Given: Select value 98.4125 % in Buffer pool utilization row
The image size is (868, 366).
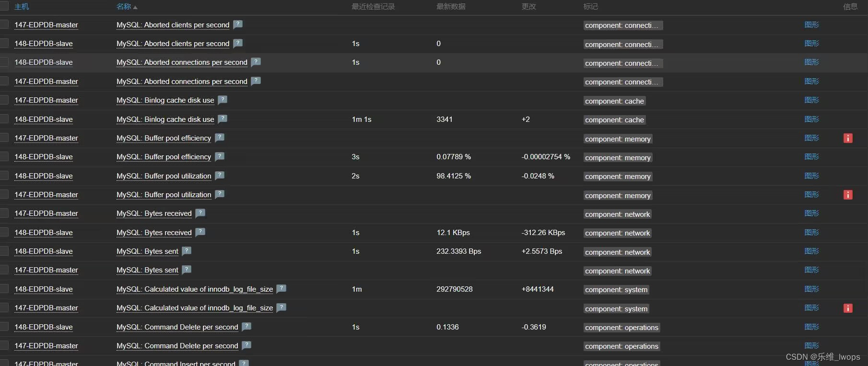Looking at the screenshot, I should [454, 176].
